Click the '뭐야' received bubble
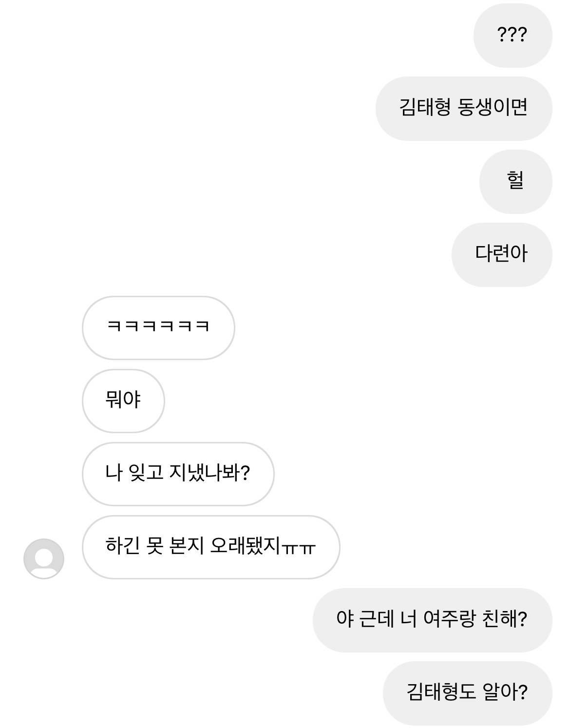This screenshot has width=570, height=728. click(123, 401)
